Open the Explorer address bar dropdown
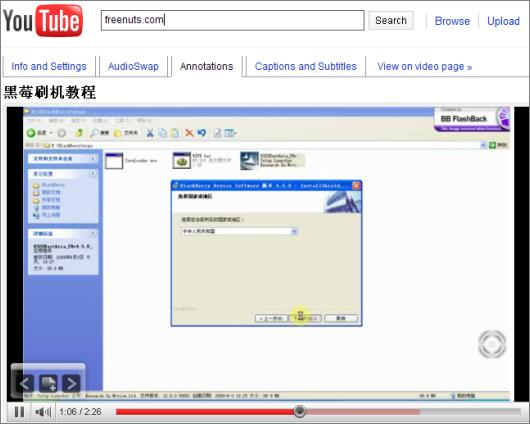 (x=483, y=145)
